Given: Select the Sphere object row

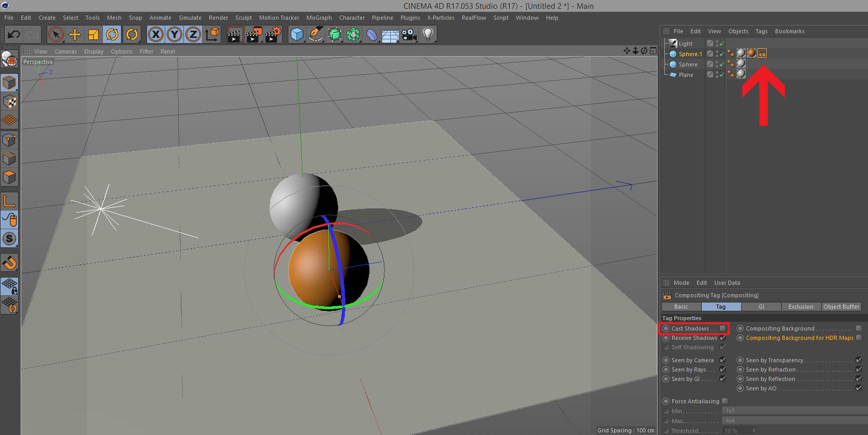Looking at the screenshot, I should 688,64.
